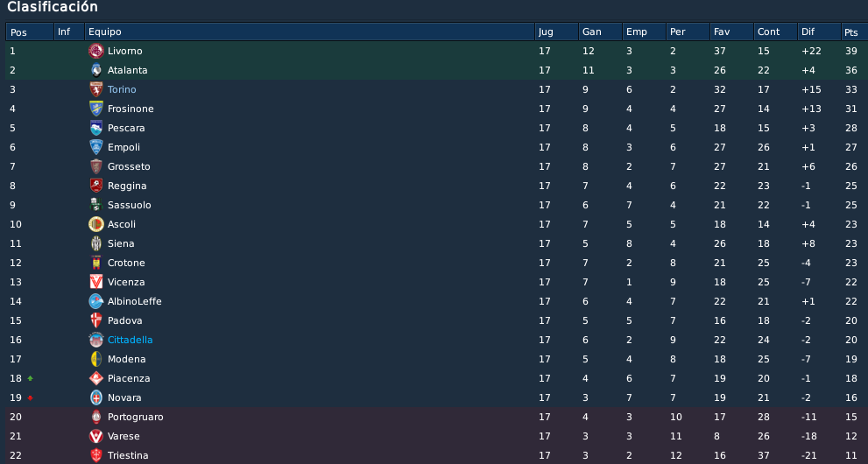Click the Gan column header
Image resolution: width=868 pixels, height=464 pixels.
coord(600,32)
